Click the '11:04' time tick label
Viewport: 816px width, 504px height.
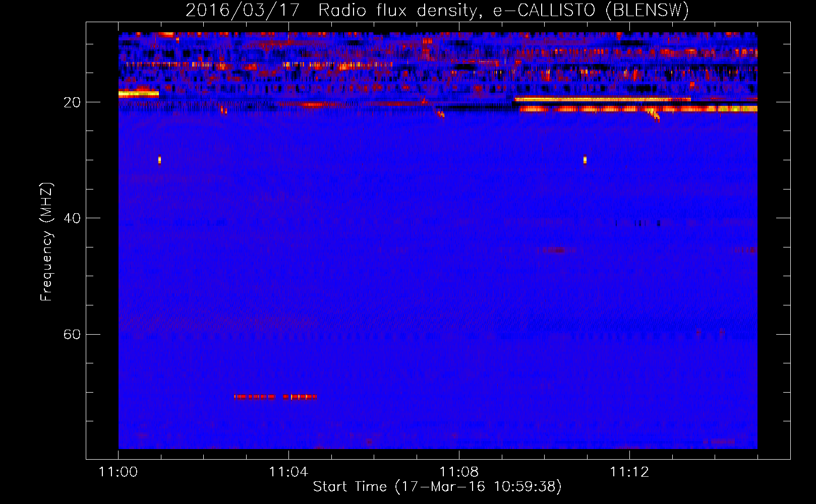288,472
